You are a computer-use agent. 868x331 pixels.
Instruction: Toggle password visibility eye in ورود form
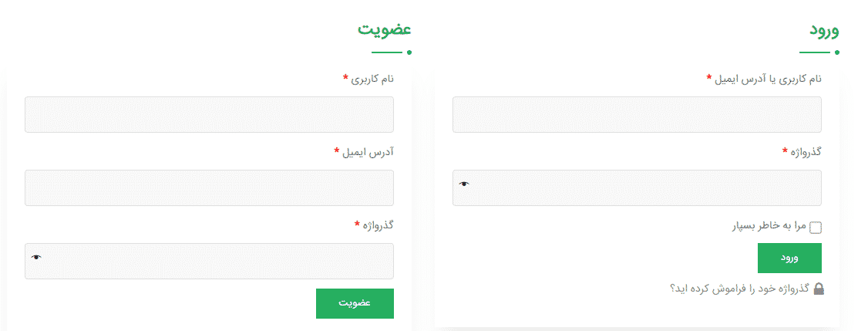(464, 184)
